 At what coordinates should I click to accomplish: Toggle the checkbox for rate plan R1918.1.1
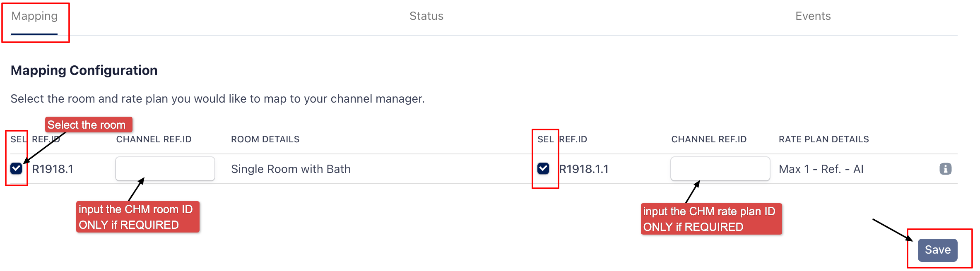point(543,168)
